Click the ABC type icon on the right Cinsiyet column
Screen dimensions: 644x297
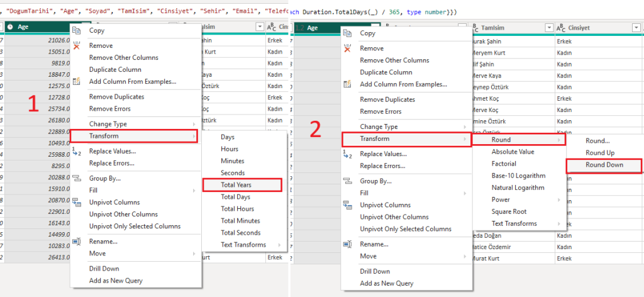point(560,28)
